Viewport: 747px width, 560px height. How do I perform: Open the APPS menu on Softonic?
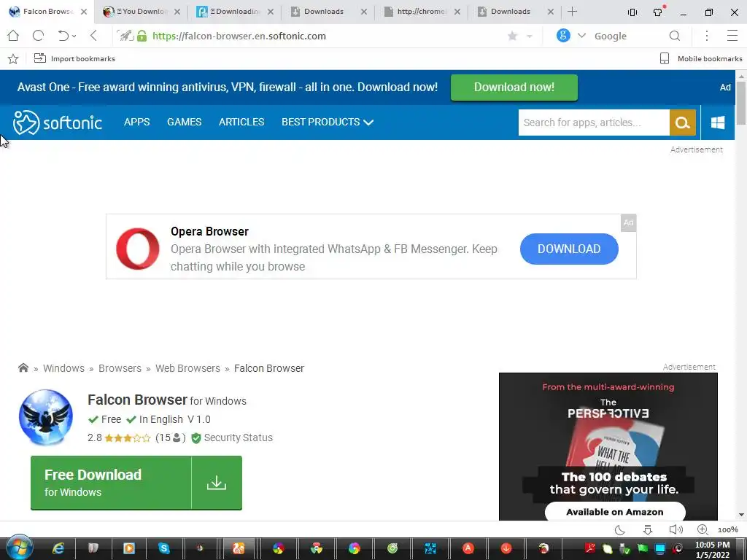136,122
